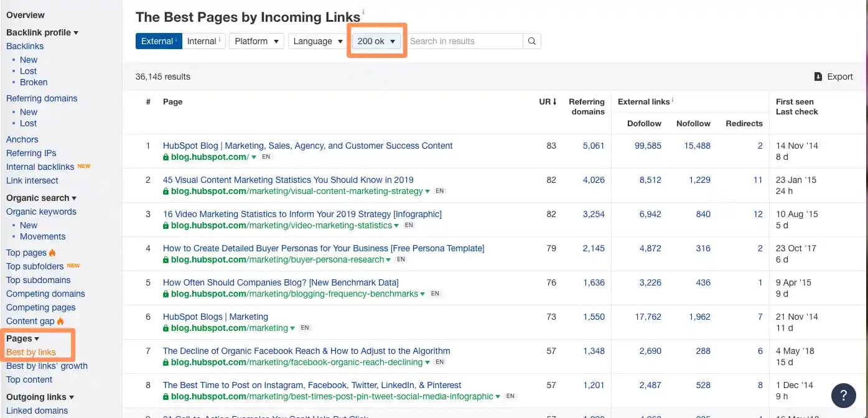Click the search magnifier icon
Viewport: 868px width, 418px height.
tap(531, 41)
